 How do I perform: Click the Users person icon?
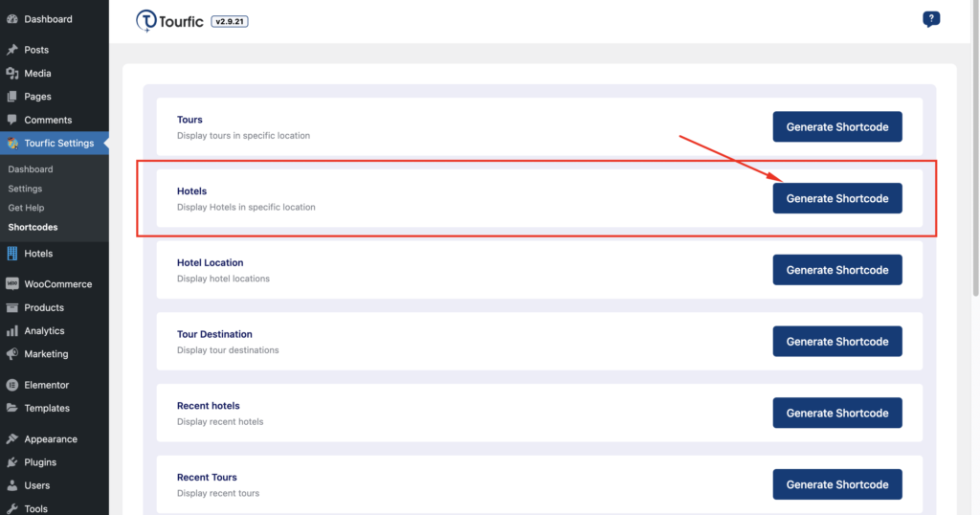tap(11, 485)
